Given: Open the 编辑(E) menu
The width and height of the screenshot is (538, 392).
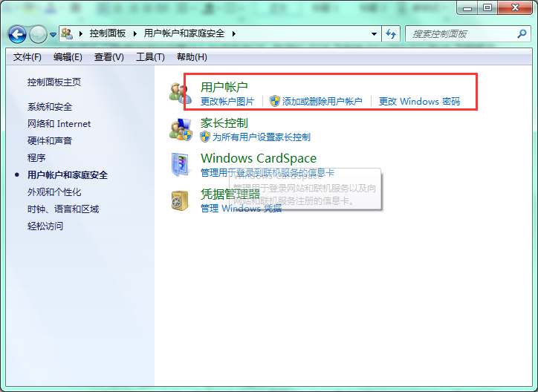Looking at the screenshot, I should click(68, 57).
